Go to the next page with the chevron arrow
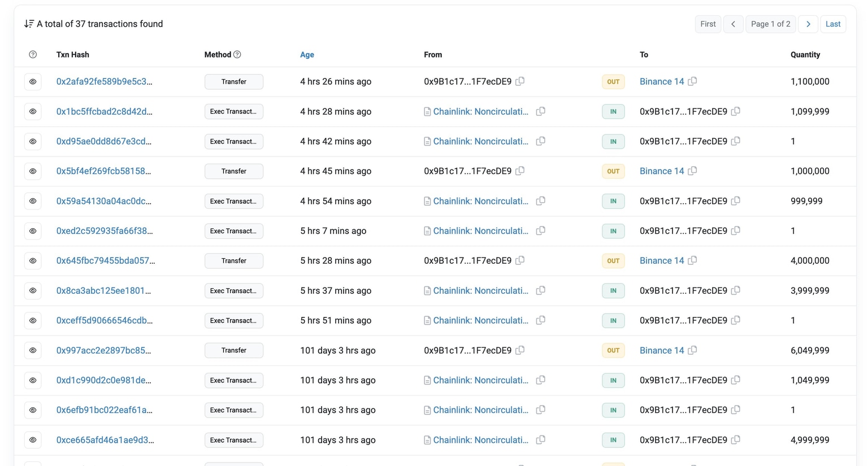 [x=808, y=24]
